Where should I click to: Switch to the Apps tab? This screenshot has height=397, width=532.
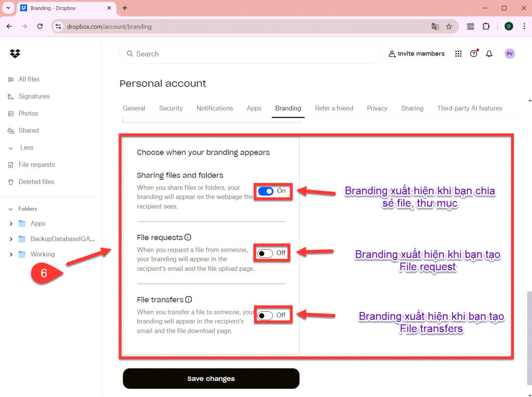[254, 108]
